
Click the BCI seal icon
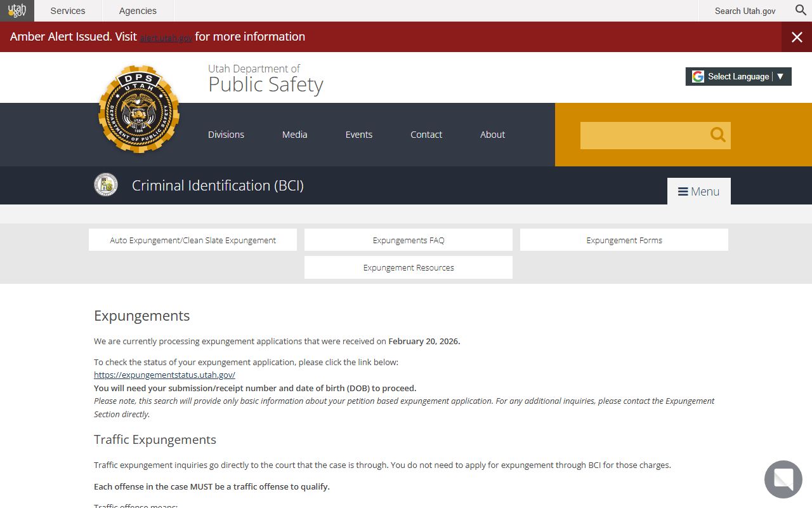click(x=106, y=185)
